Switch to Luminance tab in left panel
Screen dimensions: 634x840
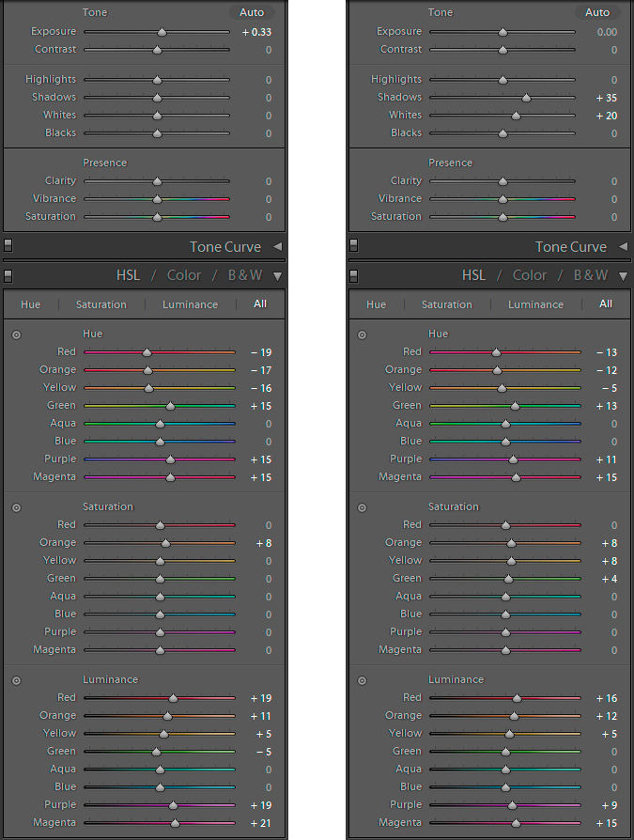(x=190, y=304)
